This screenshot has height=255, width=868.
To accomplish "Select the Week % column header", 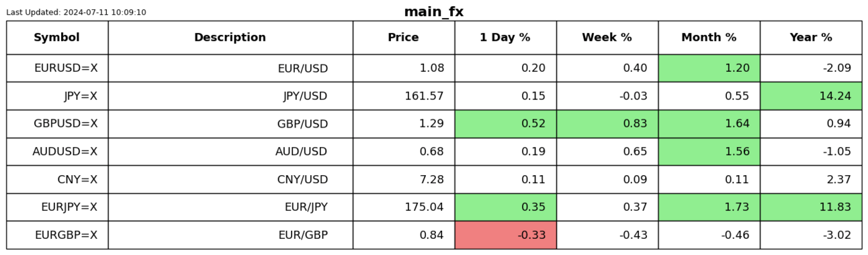I will (x=607, y=38).
